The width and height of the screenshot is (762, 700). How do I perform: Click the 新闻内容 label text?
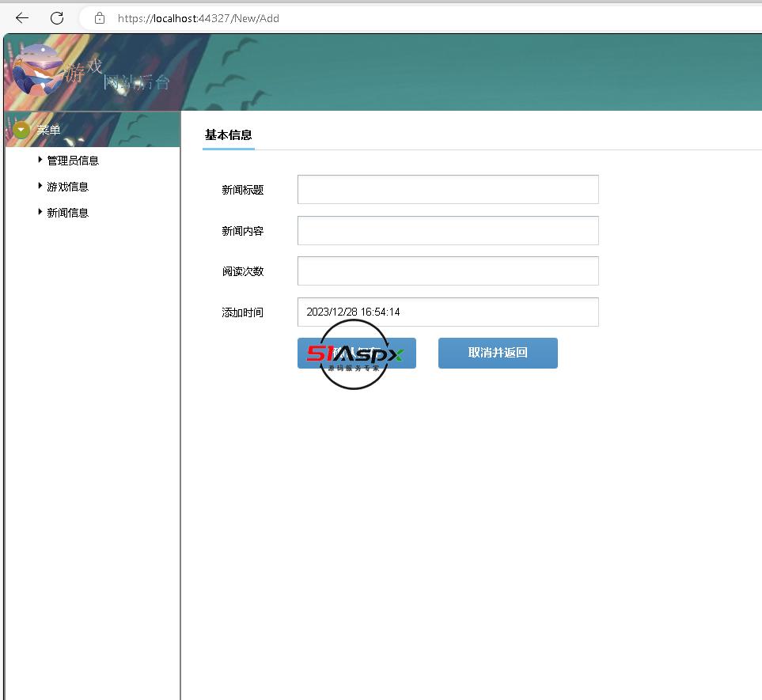coord(242,231)
